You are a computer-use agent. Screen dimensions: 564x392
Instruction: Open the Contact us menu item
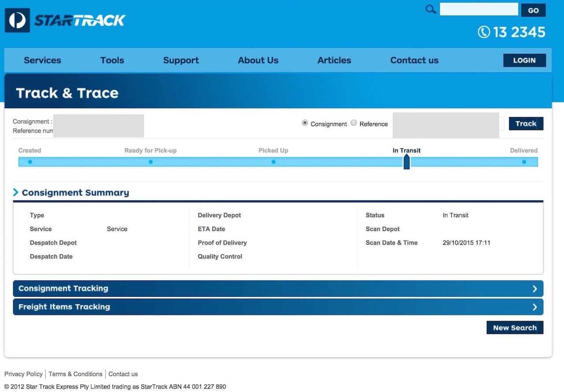click(415, 60)
